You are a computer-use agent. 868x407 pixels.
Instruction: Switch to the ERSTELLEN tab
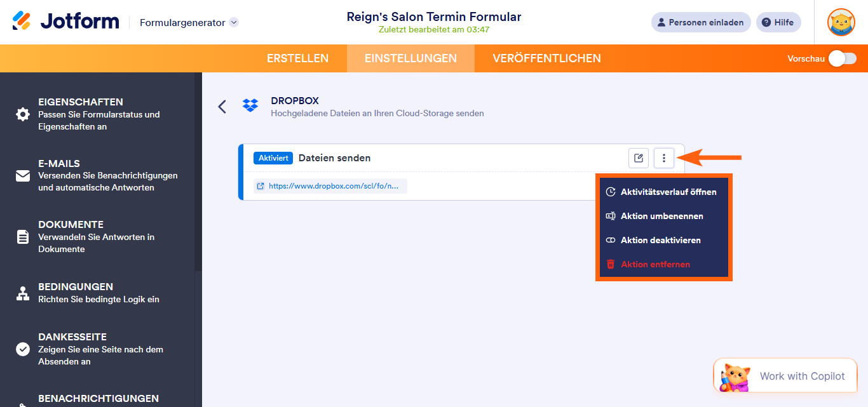297,58
